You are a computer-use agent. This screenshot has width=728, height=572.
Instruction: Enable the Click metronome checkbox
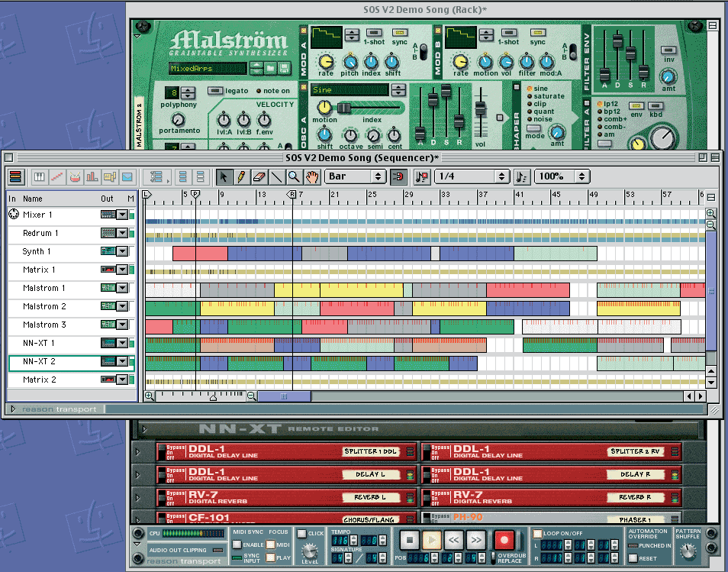click(301, 534)
